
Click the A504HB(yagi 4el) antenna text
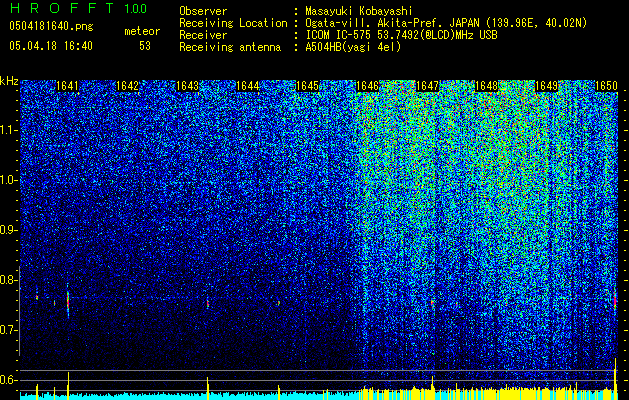click(x=353, y=47)
